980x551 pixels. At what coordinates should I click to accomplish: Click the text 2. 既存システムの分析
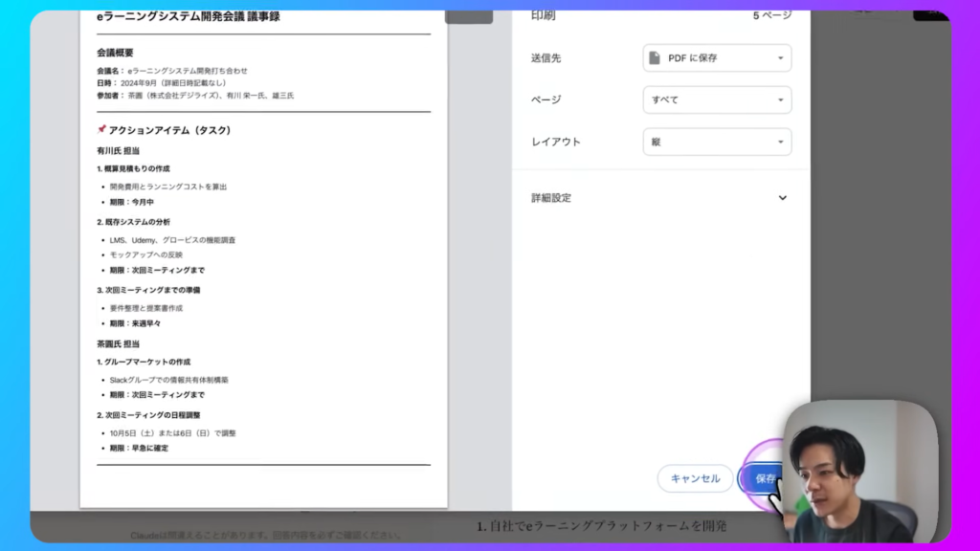click(x=133, y=222)
